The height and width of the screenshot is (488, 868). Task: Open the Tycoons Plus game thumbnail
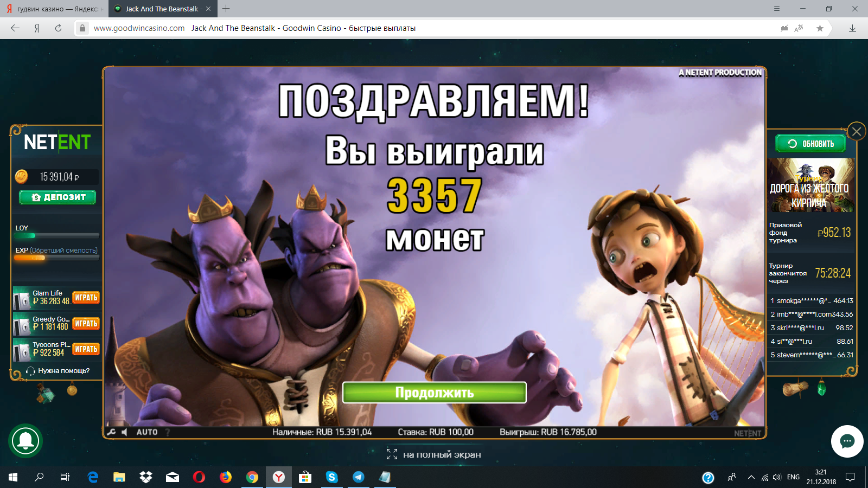tap(22, 350)
